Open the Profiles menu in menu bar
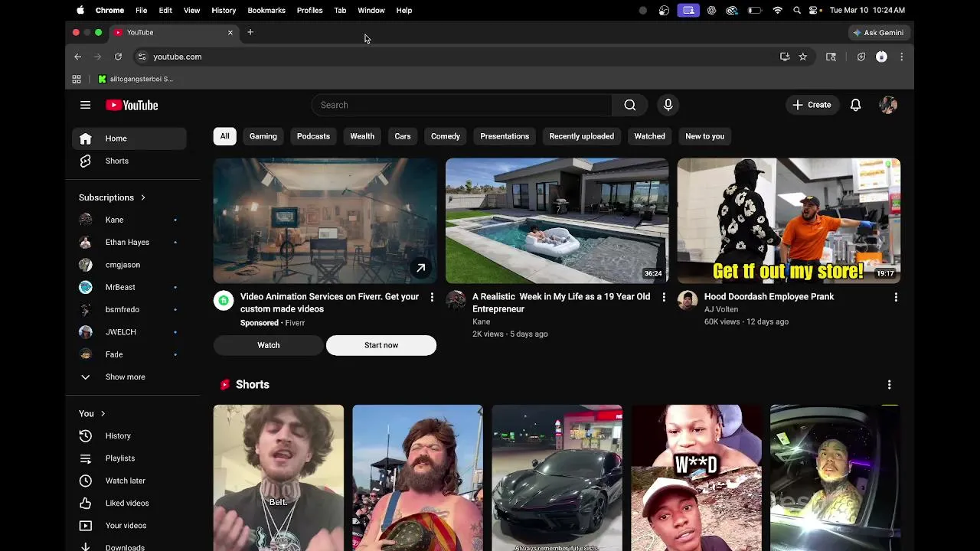This screenshot has width=980, height=551. 309,10
